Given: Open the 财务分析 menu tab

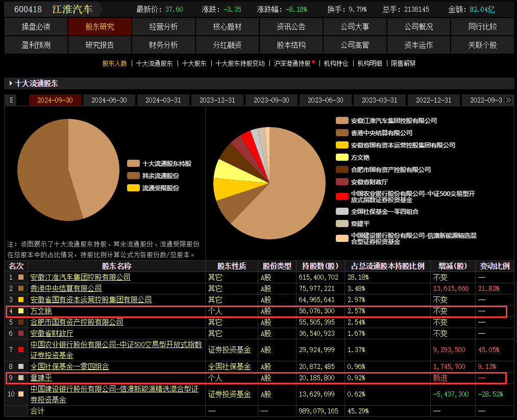Looking at the screenshot, I should click(x=163, y=45).
